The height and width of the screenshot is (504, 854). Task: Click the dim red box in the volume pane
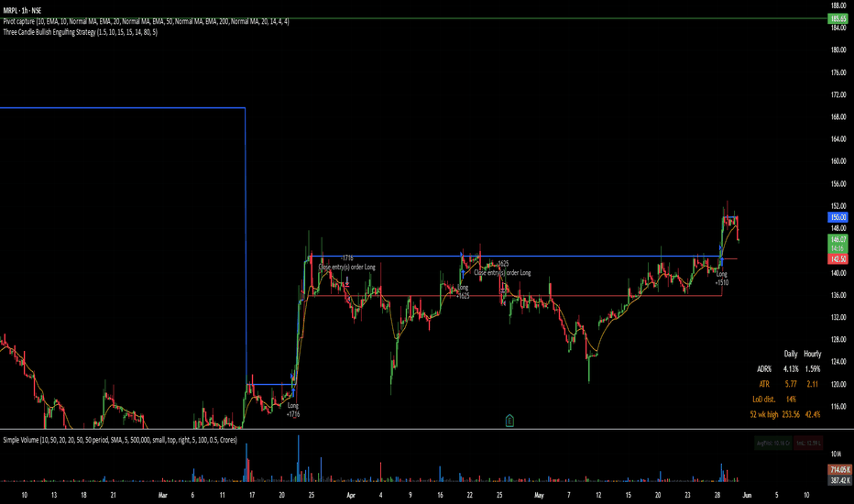808,443
